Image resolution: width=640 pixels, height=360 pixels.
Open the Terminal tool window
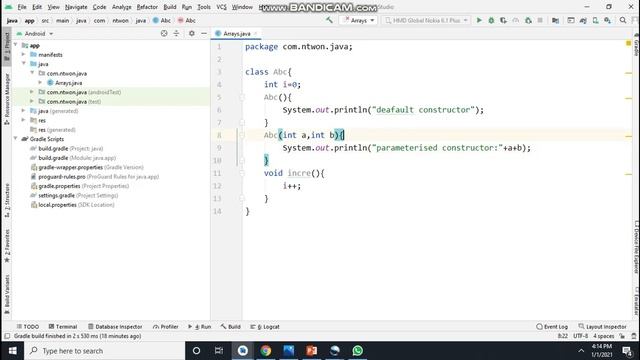63,327
